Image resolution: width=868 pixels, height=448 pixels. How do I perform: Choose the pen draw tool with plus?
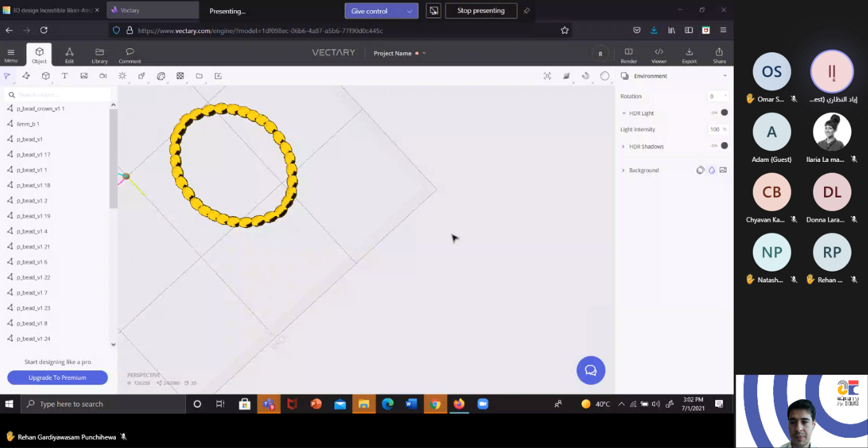pyautogui.click(x=26, y=76)
